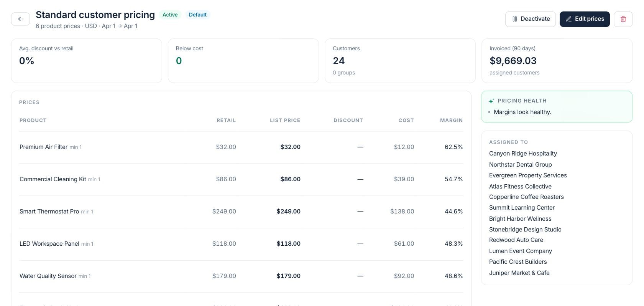The height and width of the screenshot is (306, 644).
Task: Click the Margins look healthy message
Action: click(x=522, y=112)
